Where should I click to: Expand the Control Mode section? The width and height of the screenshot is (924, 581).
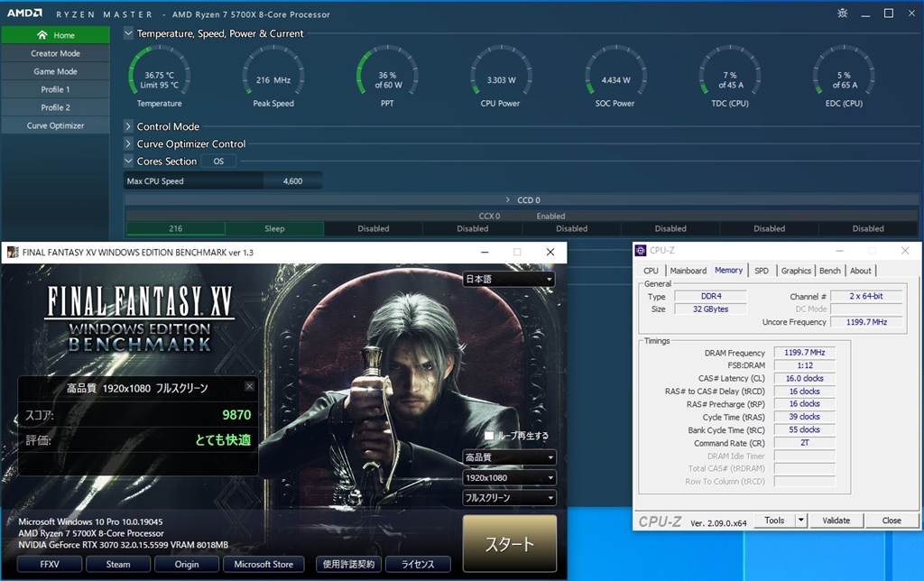[128, 126]
